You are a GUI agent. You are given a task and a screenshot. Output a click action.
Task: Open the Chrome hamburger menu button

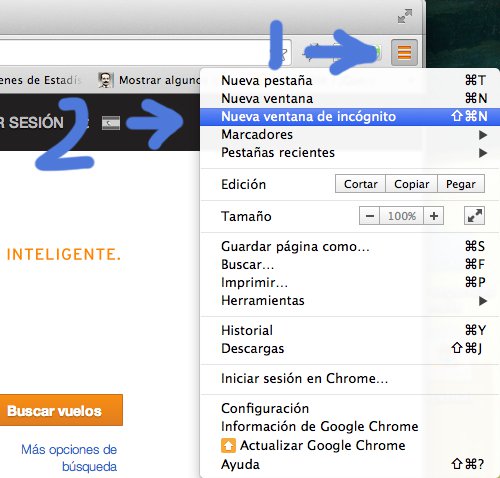(x=404, y=53)
